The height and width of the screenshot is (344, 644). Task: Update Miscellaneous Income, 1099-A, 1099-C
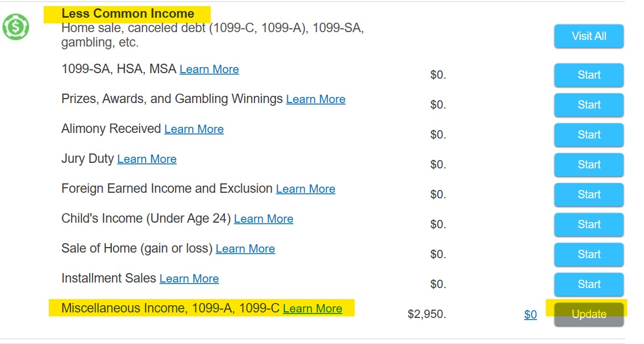[589, 315]
